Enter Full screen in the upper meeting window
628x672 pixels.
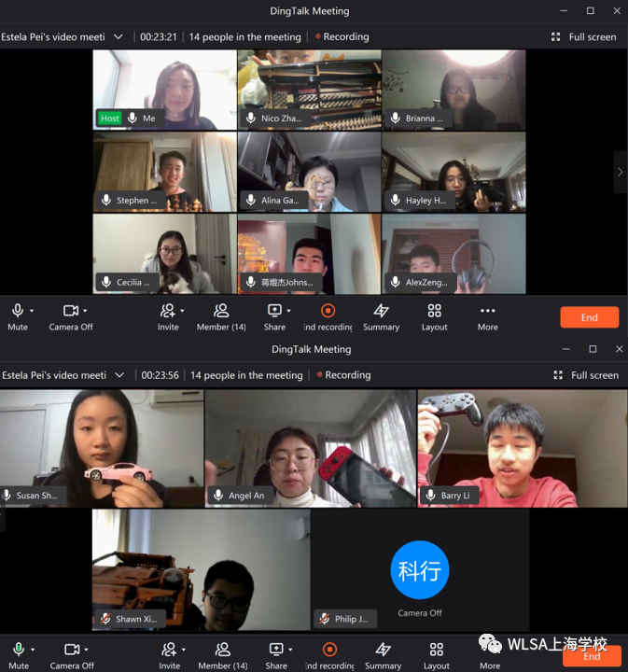(583, 37)
